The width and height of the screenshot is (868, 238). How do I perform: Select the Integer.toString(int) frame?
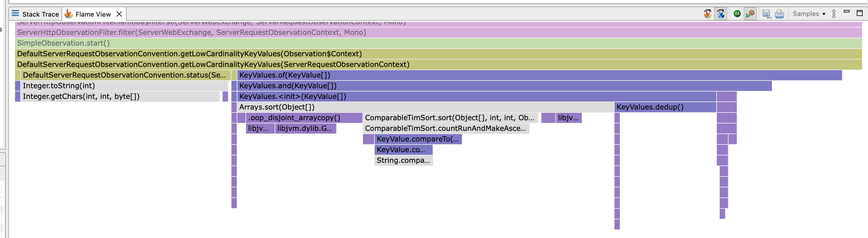pos(124,86)
